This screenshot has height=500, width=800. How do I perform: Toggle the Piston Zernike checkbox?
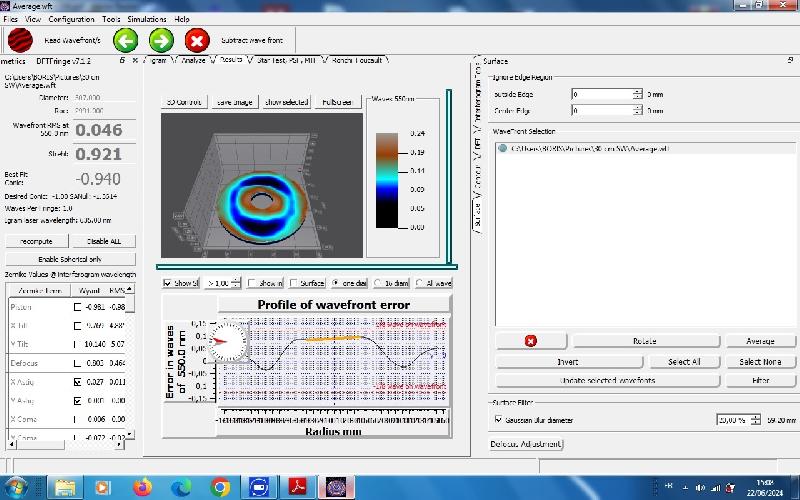coord(78,307)
